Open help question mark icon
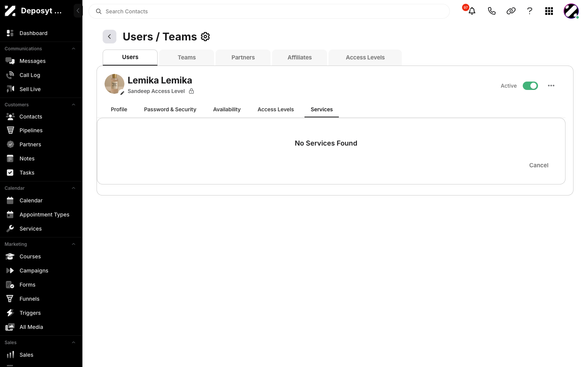Viewport: 588px width, 367px height. tap(530, 11)
